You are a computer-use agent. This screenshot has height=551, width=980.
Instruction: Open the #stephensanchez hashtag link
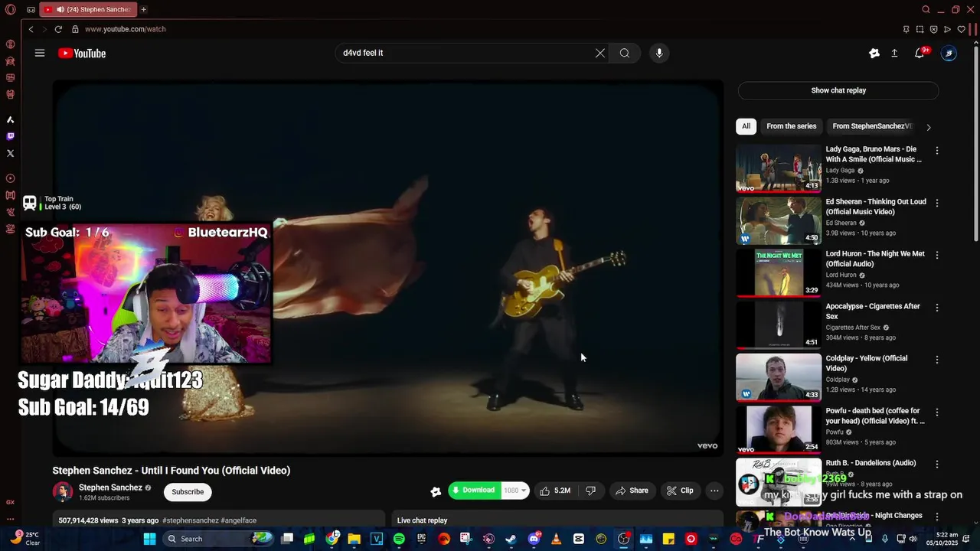pyautogui.click(x=191, y=520)
